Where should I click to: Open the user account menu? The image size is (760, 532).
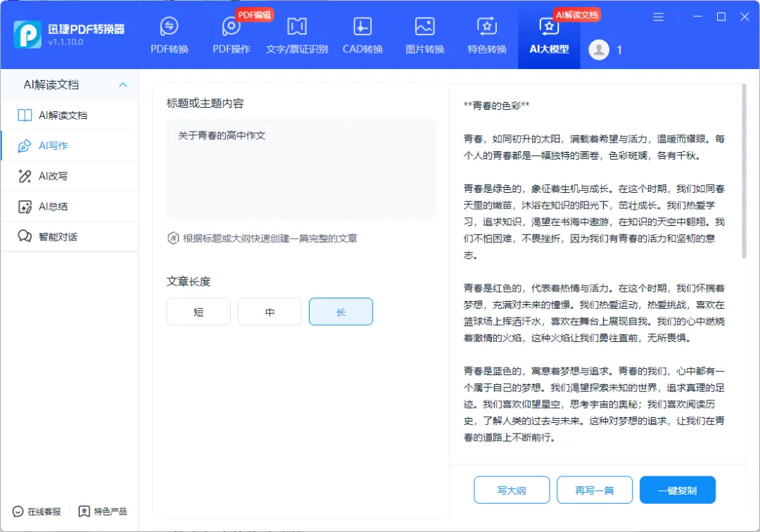[x=599, y=49]
